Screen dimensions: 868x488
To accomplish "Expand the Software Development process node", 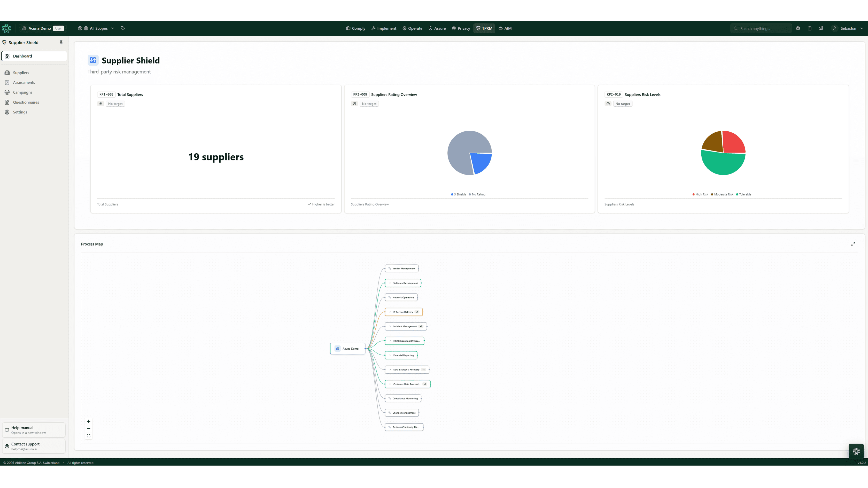I will (390, 283).
